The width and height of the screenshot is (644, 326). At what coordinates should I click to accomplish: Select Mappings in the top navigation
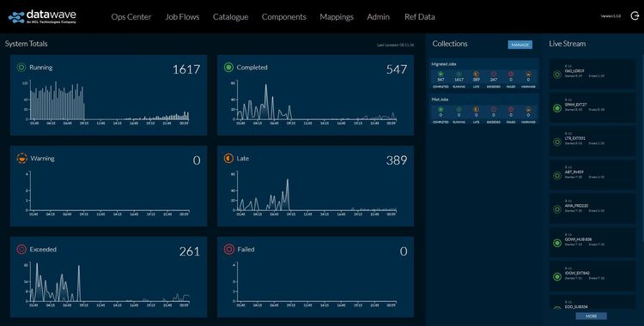click(337, 17)
